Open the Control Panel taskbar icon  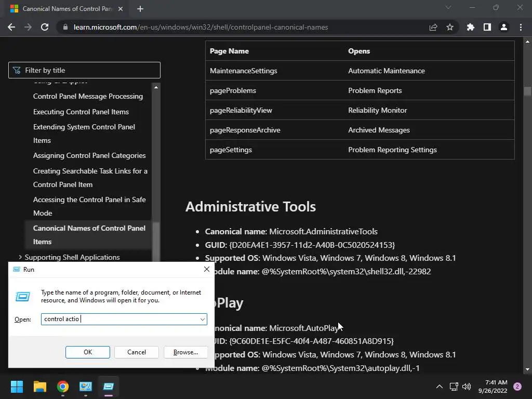coord(86,387)
